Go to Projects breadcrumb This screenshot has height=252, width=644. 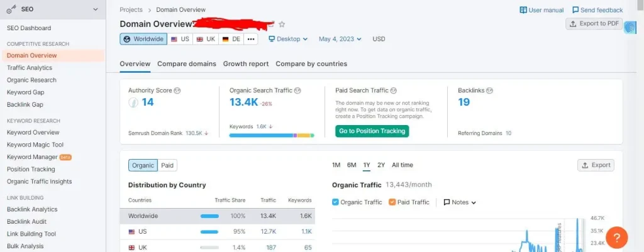pyautogui.click(x=131, y=9)
